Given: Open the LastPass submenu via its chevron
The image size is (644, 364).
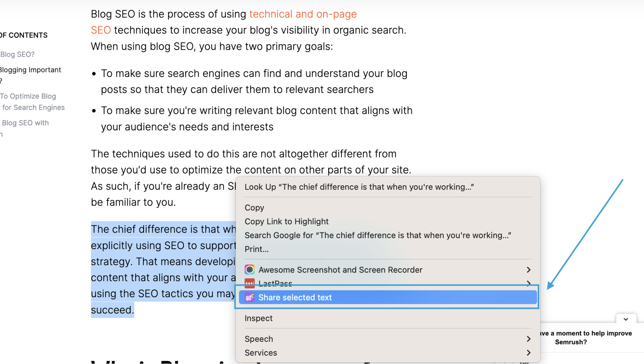Looking at the screenshot, I should pyautogui.click(x=528, y=283).
